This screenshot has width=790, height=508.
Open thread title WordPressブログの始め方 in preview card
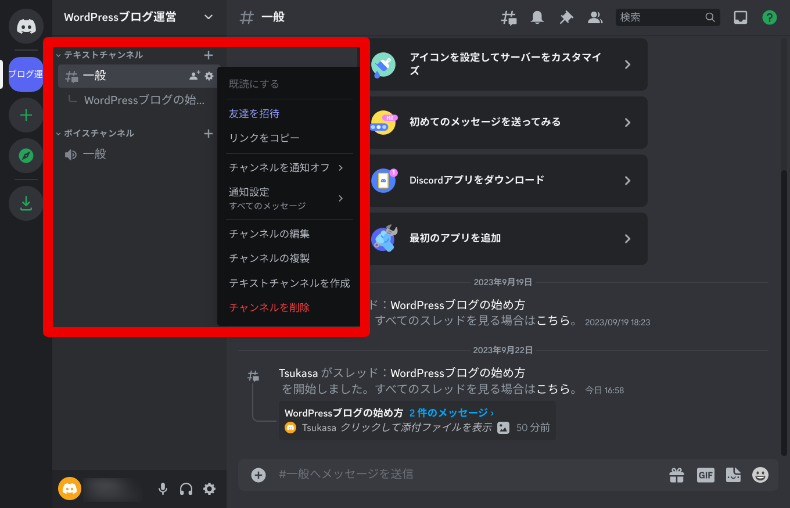344,413
